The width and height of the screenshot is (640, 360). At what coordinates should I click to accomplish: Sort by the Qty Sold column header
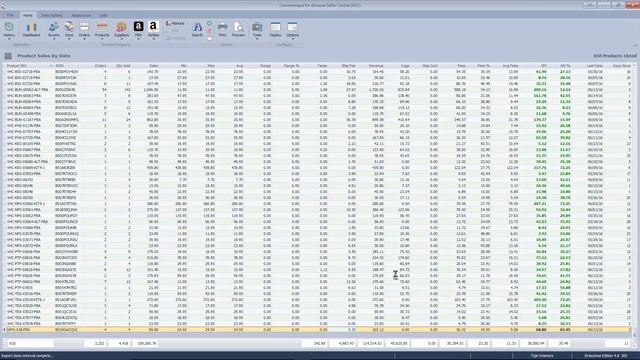pos(121,66)
